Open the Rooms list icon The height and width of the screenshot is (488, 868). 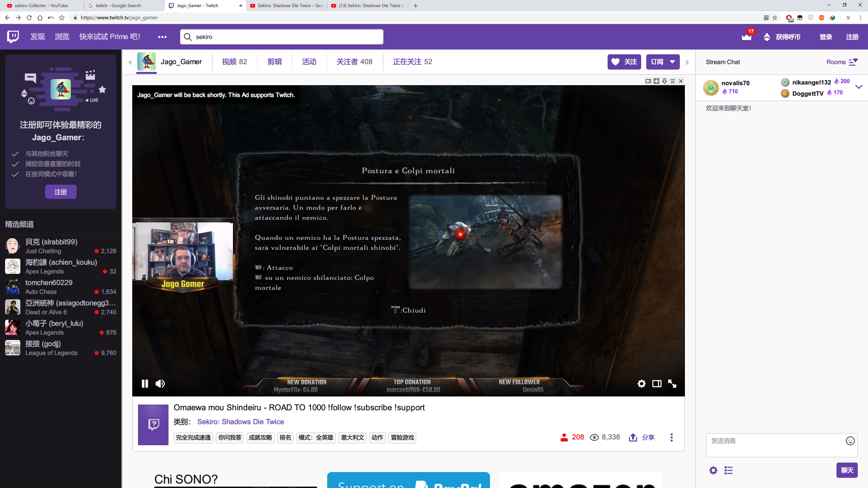(x=853, y=62)
